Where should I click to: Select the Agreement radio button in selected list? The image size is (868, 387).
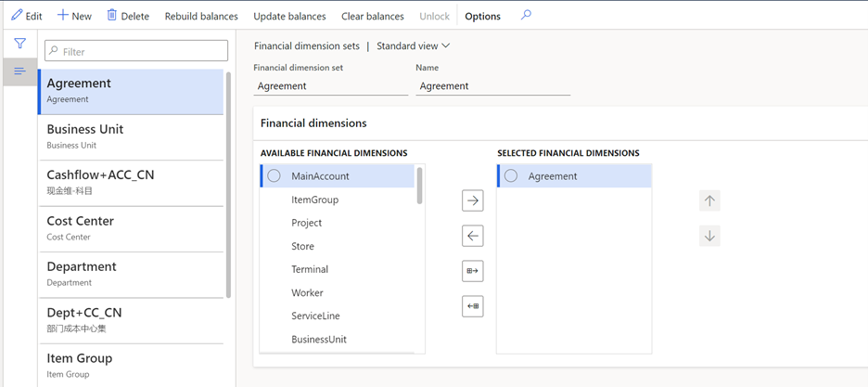click(x=511, y=176)
